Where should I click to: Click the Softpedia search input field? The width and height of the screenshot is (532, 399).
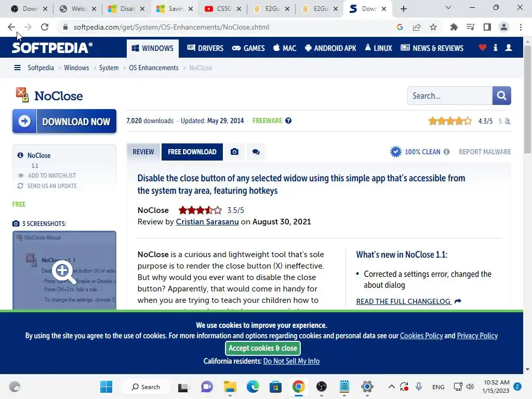click(x=450, y=96)
